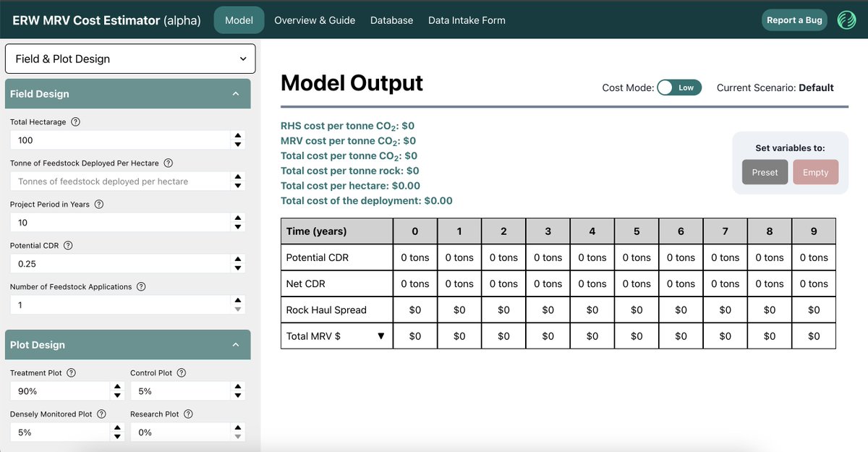The width and height of the screenshot is (868, 452).
Task: Click Project Period stepper arrows
Action: pos(237,223)
